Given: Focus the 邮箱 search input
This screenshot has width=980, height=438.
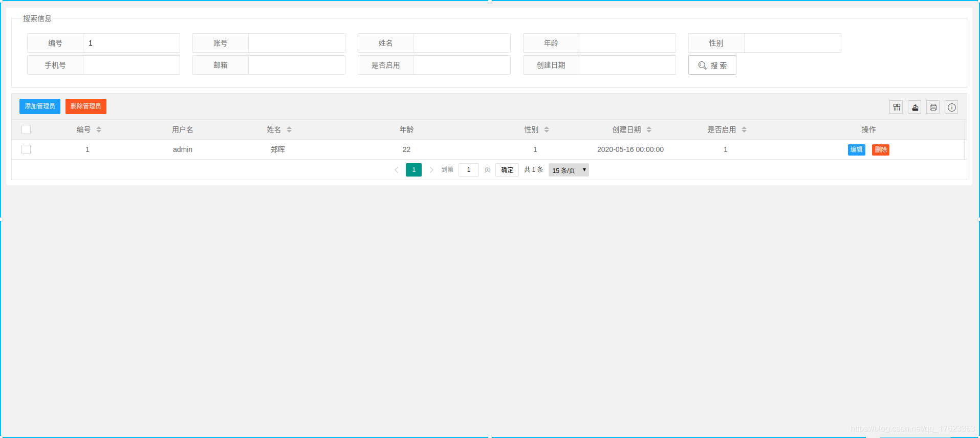Looking at the screenshot, I should tap(297, 65).
